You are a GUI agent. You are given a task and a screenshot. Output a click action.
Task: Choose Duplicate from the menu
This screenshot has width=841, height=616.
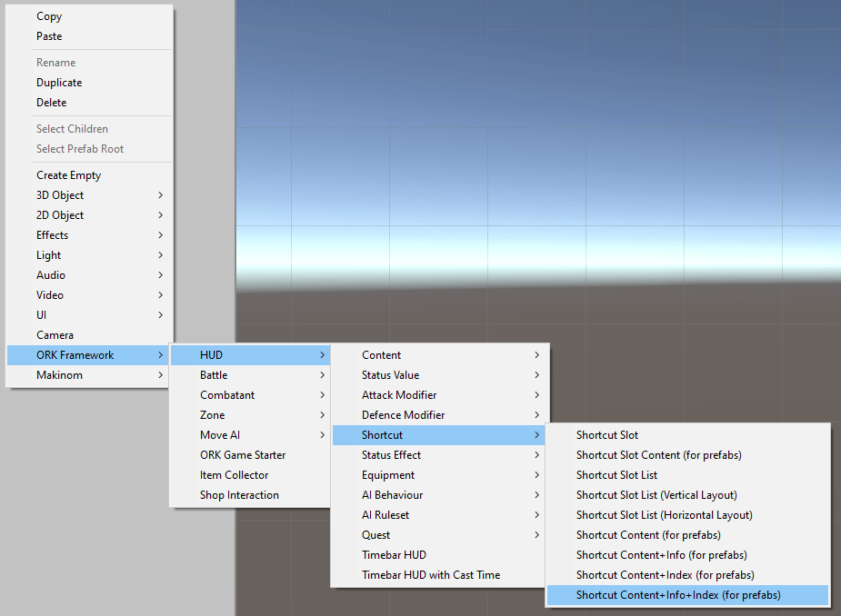pos(60,82)
